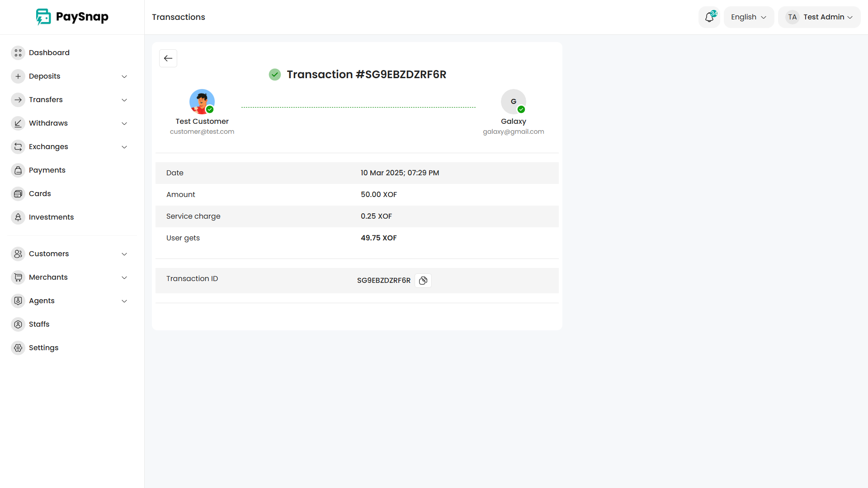Click the Investments sidebar icon

(x=18, y=217)
